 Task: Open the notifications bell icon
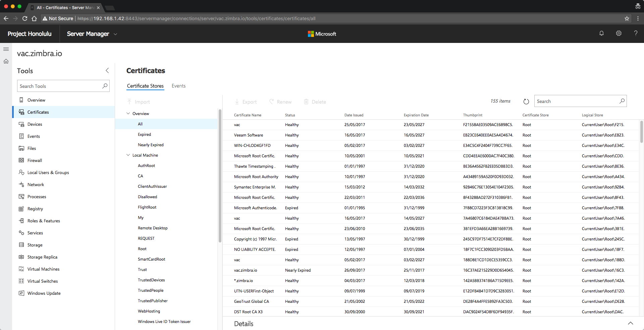[601, 34]
